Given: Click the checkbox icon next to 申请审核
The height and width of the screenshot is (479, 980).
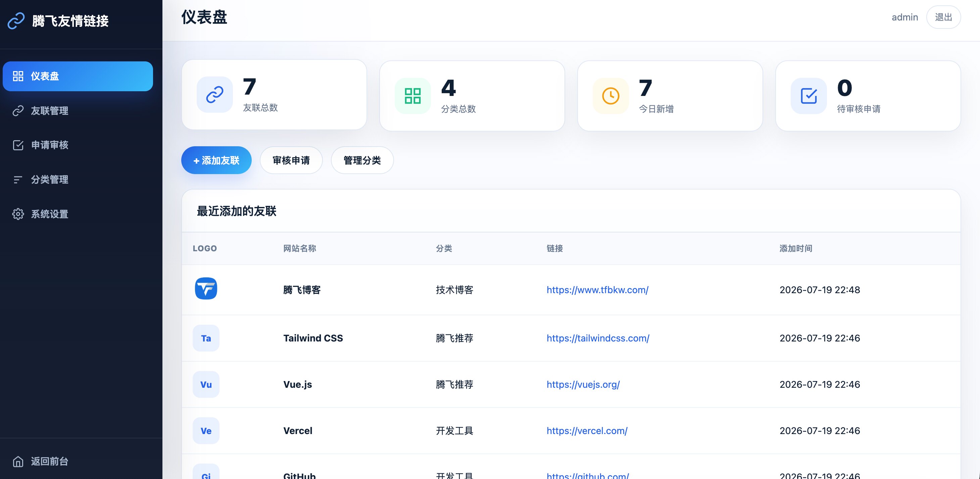Looking at the screenshot, I should tap(18, 145).
